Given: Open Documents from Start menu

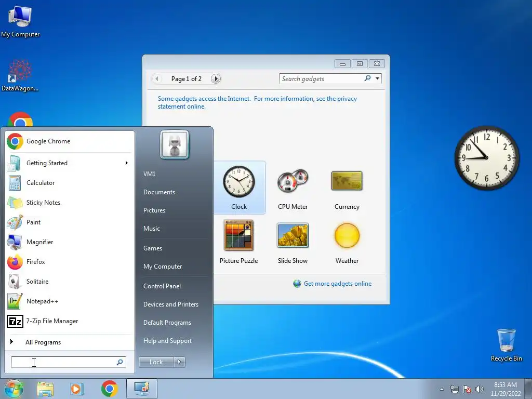Looking at the screenshot, I should point(159,192).
